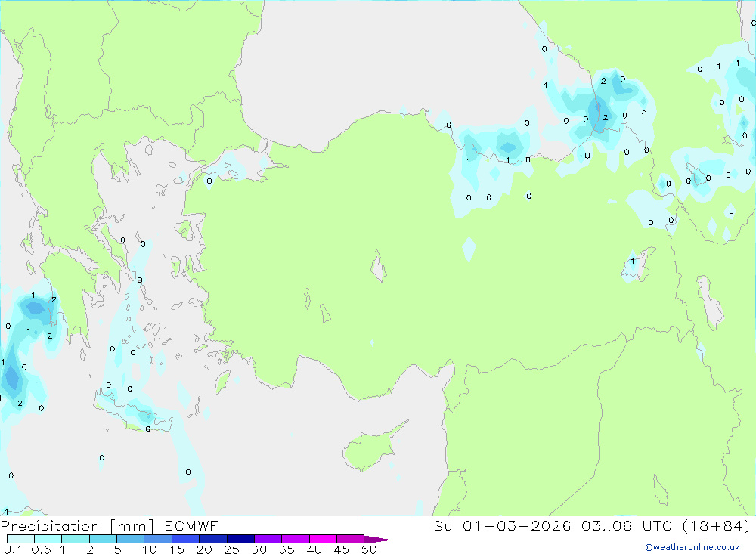756x554 pixels.
Task: Select the 5–10 mm legend color swatch
Action: coord(130,539)
